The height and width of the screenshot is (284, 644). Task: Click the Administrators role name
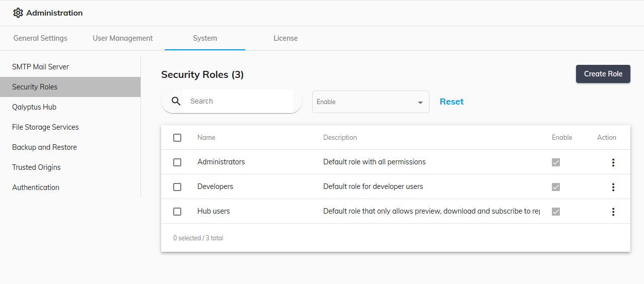[x=221, y=162]
